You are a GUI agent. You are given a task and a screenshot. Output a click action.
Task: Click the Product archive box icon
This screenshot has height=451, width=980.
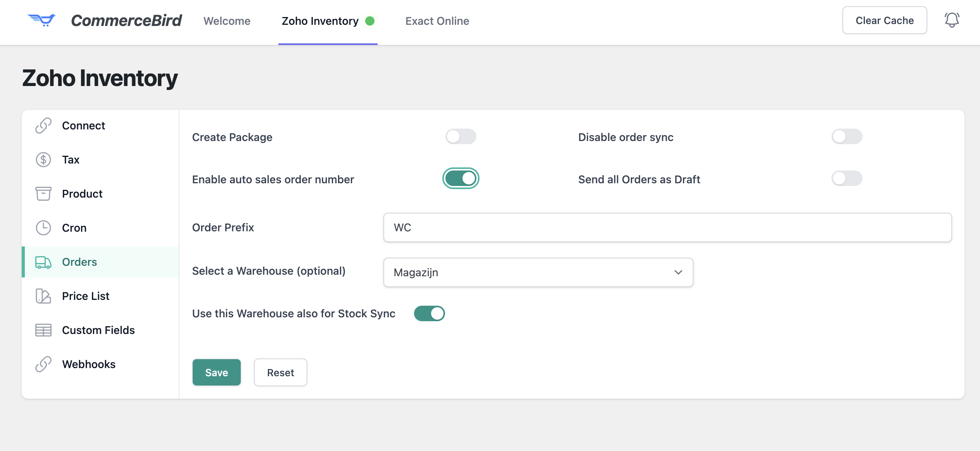43,194
